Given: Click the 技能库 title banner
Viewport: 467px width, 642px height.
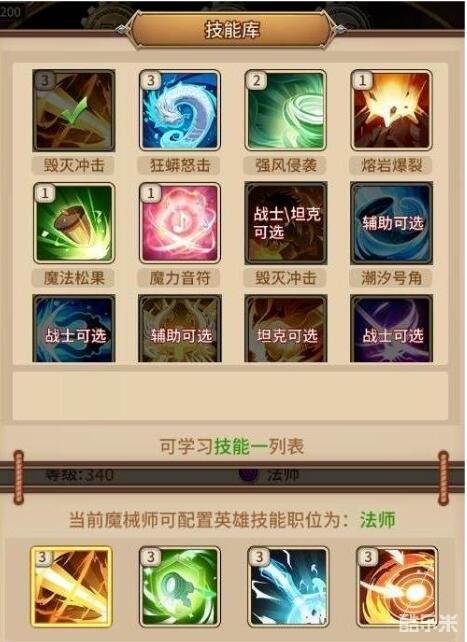Looking at the screenshot, I should click(232, 30).
